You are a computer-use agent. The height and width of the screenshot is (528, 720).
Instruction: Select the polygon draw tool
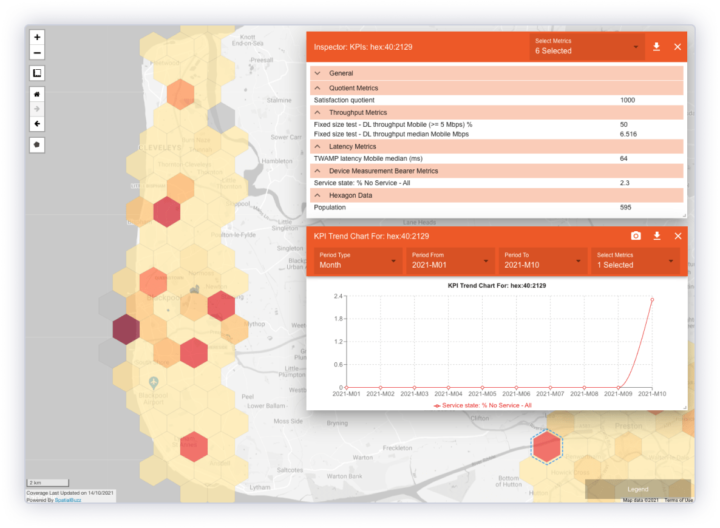click(x=38, y=144)
